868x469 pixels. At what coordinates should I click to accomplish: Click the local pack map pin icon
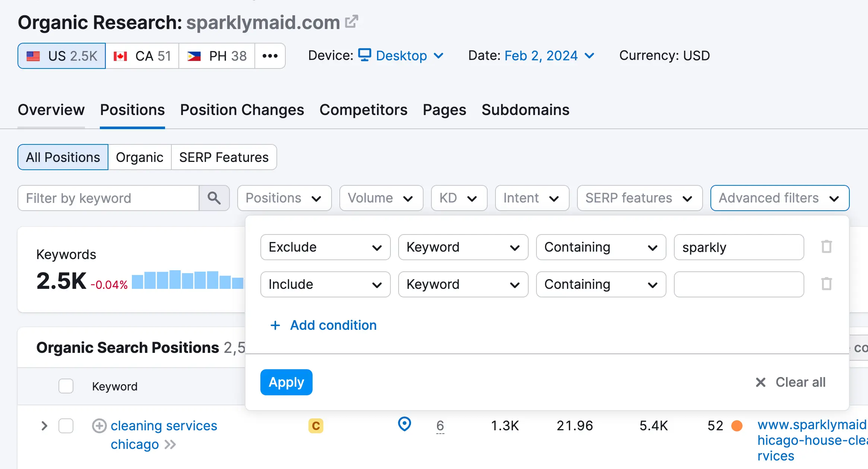pyautogui.click(x=404, y=424)
